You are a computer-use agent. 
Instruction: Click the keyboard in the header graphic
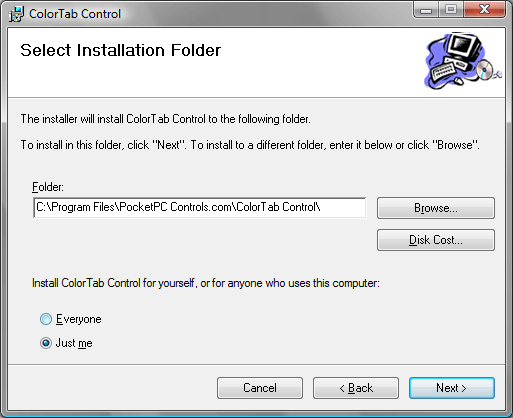click(x=443, y=71)
